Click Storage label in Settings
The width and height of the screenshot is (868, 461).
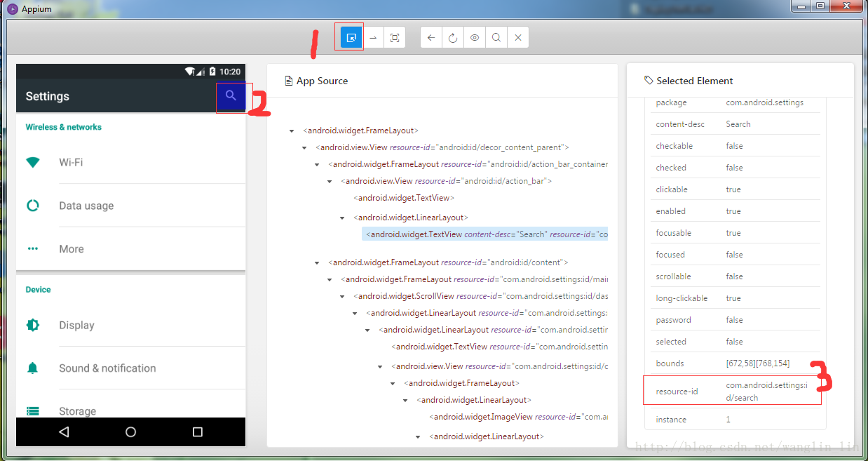[77, 411]
